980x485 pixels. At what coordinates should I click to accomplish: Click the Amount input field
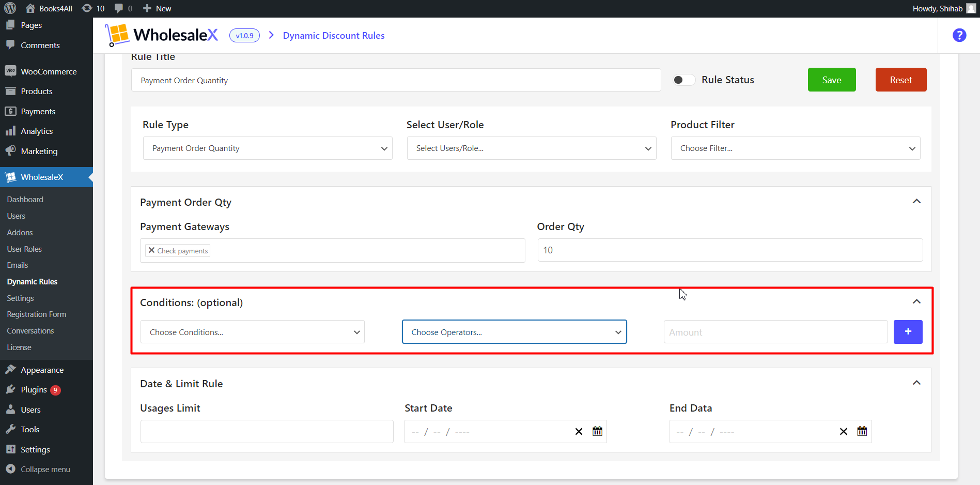[x=776, y=332]
